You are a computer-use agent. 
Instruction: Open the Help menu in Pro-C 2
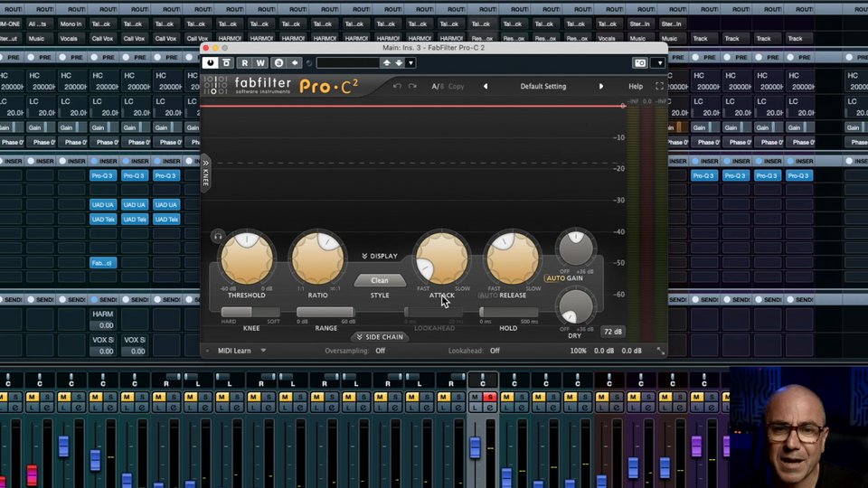click(x=636, y=87)
